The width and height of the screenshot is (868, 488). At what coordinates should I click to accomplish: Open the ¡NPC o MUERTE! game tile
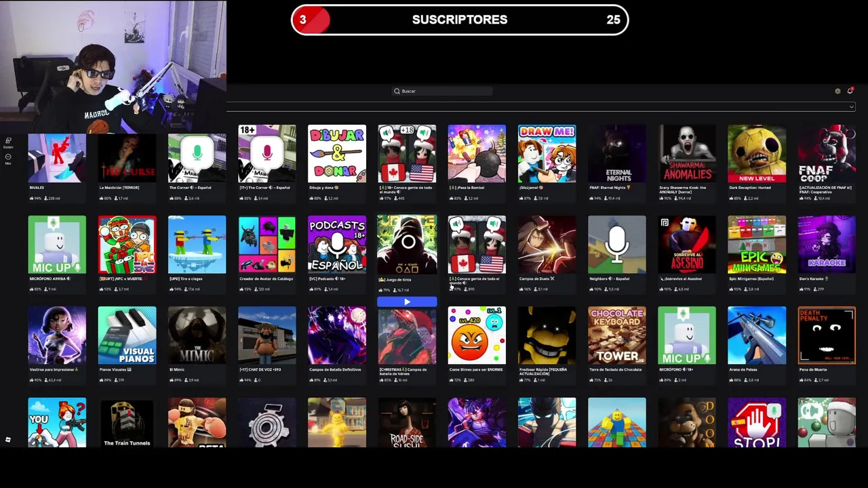(127, 245)
